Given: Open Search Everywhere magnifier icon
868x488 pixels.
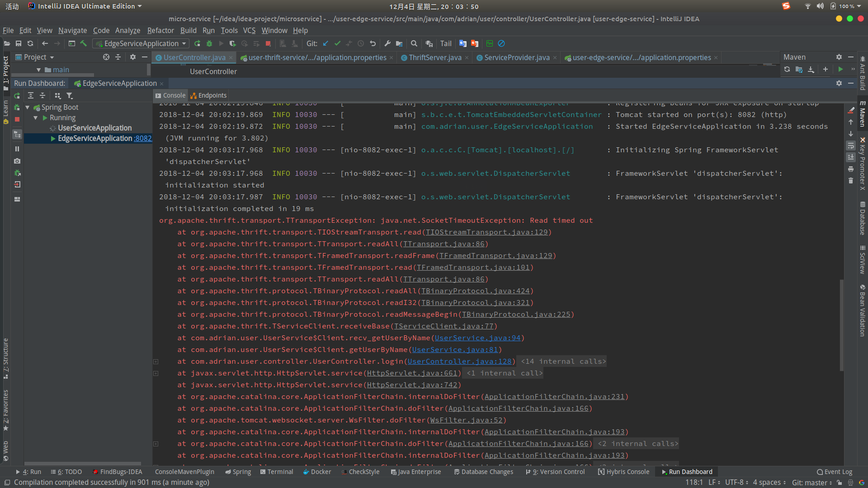Looking at the screenshot, I should pyautogui.click(x=414, y=43).
